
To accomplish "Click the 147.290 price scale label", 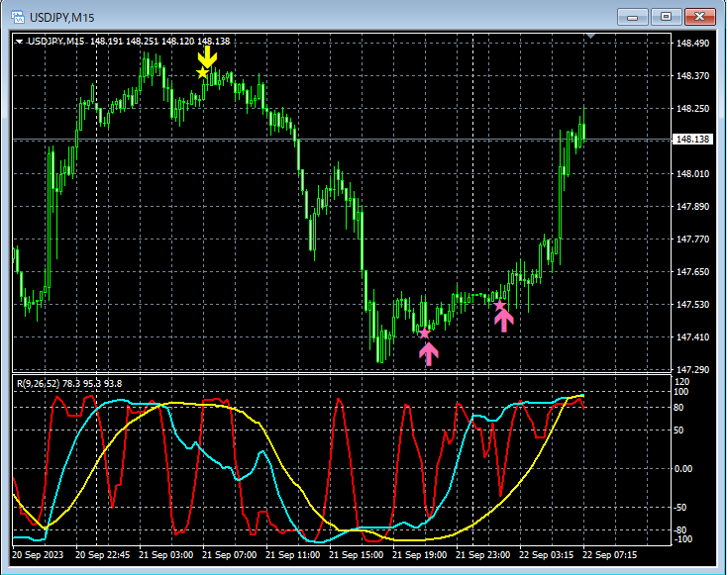I will click(x=692, y=369).
